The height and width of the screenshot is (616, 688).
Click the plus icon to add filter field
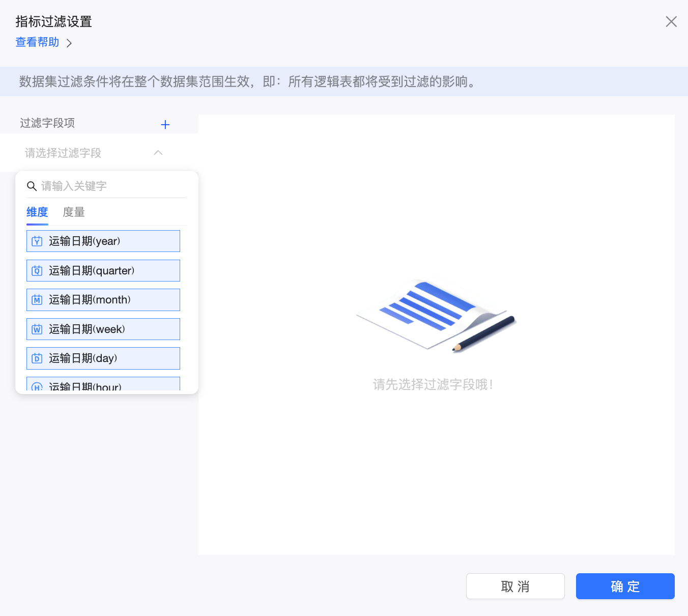point(165,125)
